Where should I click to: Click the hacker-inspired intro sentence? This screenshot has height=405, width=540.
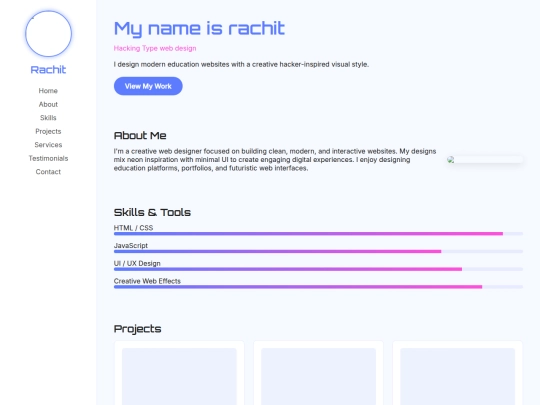(241, 64)
